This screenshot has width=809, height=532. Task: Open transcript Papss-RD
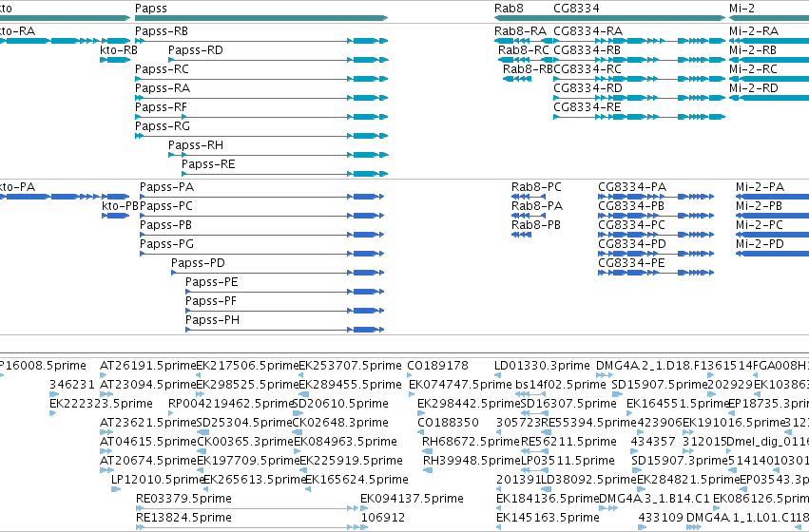[x=196, y=50]
